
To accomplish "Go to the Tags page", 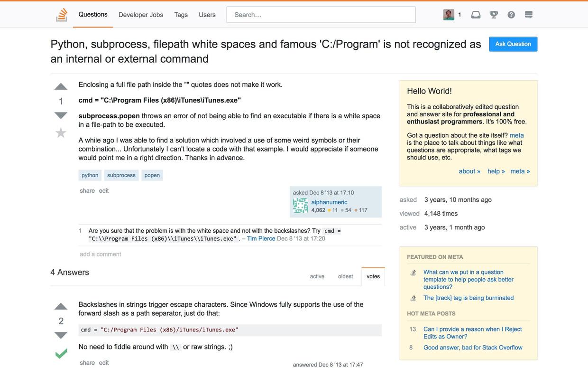I will 181,15.
